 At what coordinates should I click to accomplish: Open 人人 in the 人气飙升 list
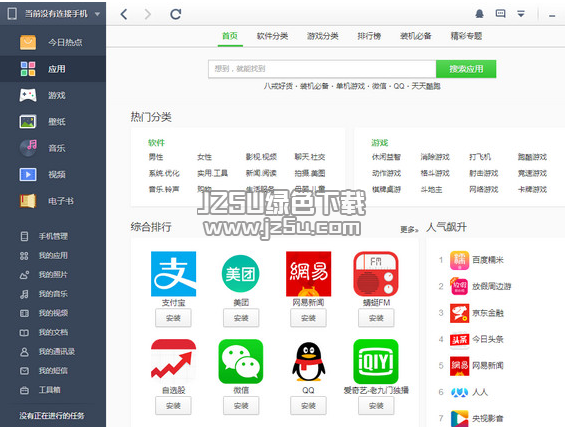pos(480,392)
